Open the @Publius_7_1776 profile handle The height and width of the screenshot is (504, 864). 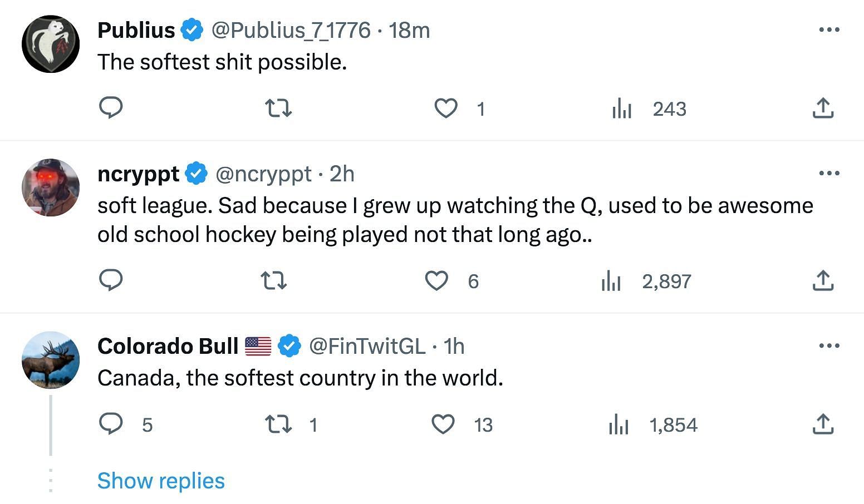pyautogui.click(x=291, y=30)
